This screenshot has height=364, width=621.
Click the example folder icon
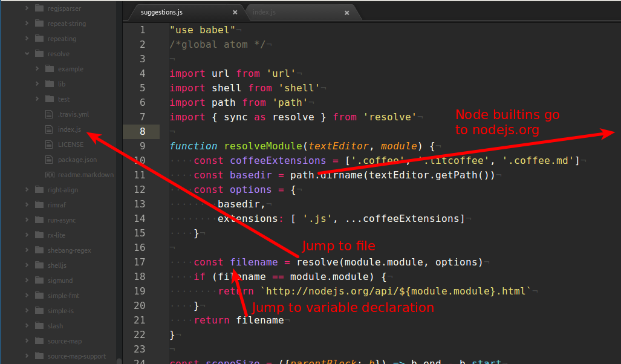50,68
